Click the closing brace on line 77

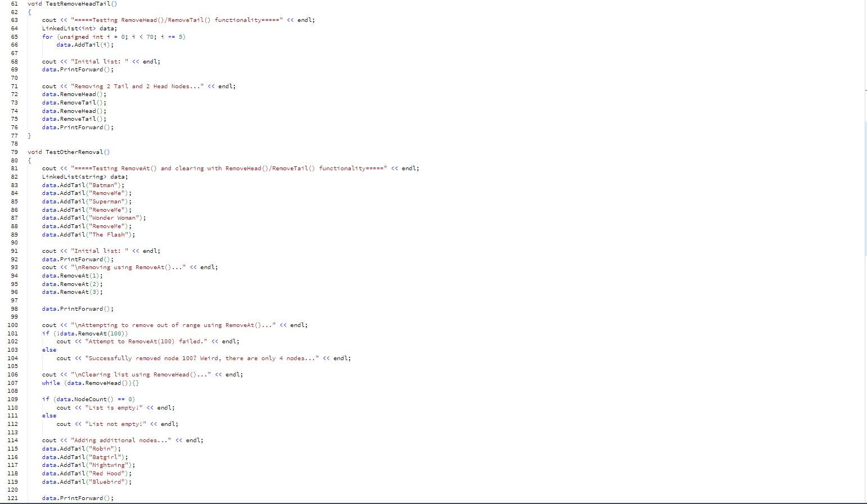pos(29,135)
